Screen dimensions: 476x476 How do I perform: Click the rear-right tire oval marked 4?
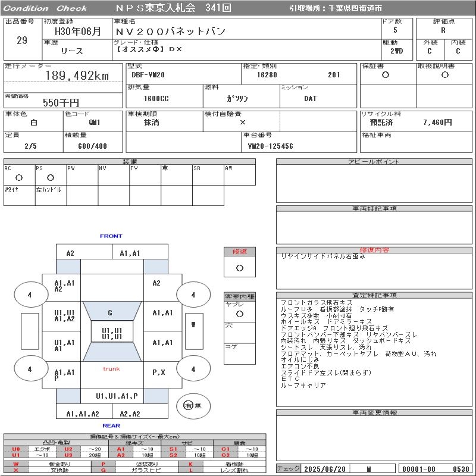click(x=193, y=369)
